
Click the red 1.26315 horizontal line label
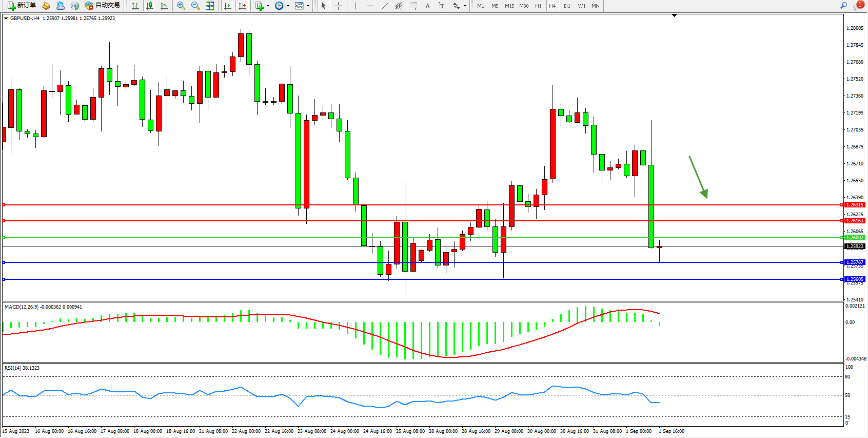pyautogui.click(x=855, y=205)
